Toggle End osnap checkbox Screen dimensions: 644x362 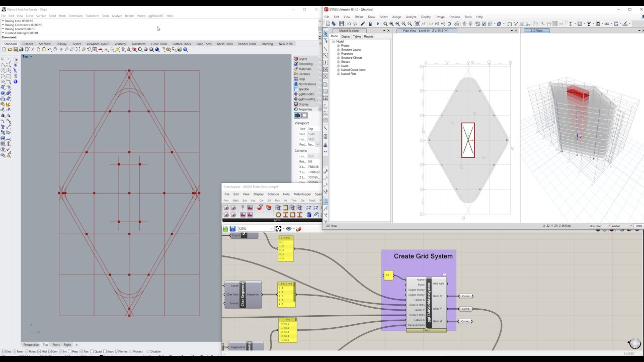click(4, 351)
